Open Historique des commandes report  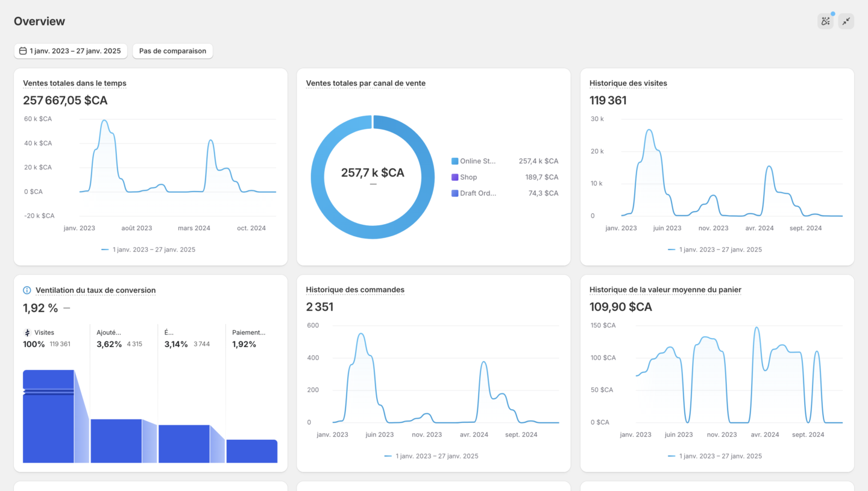(355, 290)
